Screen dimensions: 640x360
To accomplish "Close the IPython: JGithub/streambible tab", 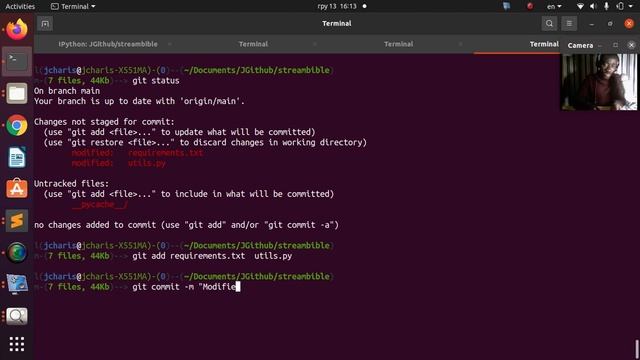I will (x=170, y=44).
